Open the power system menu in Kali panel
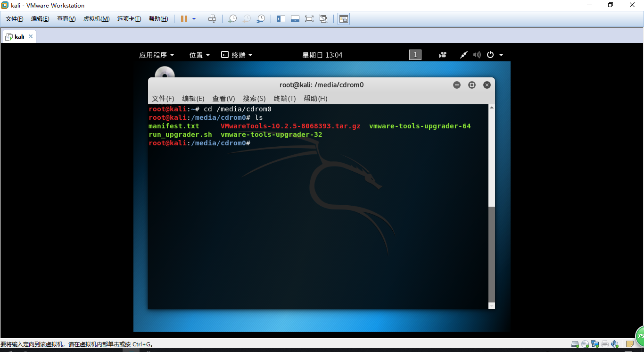This screenshot has height=352, width=644. coord(495,55)
